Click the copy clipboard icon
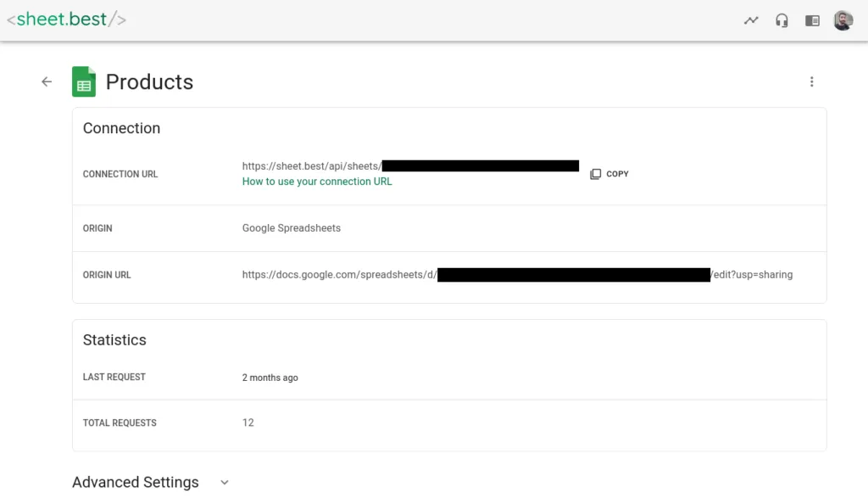Viewport: 868px width, 504px height. point(596,174)
